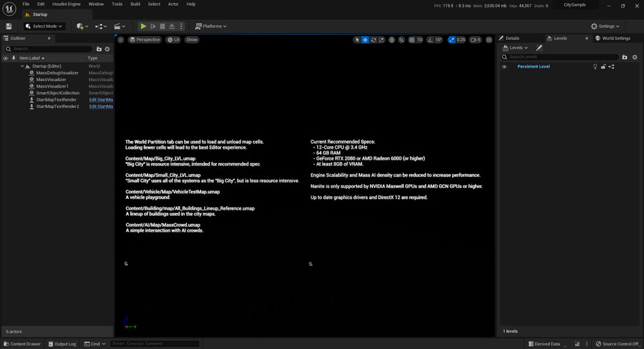Open the File menu

tap(26, 4)
